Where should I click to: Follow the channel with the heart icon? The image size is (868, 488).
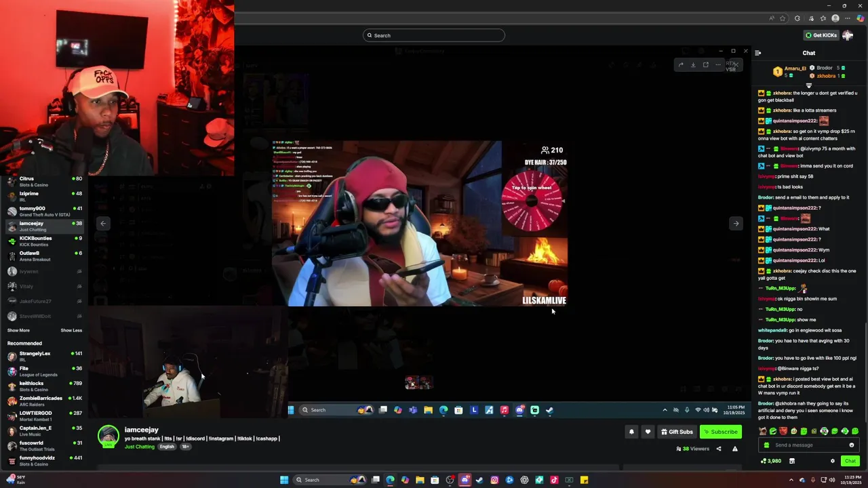tap(648, 432)
